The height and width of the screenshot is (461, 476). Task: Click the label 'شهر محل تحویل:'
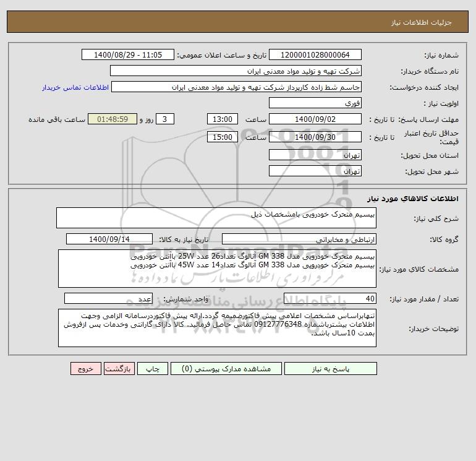[431, 171]
